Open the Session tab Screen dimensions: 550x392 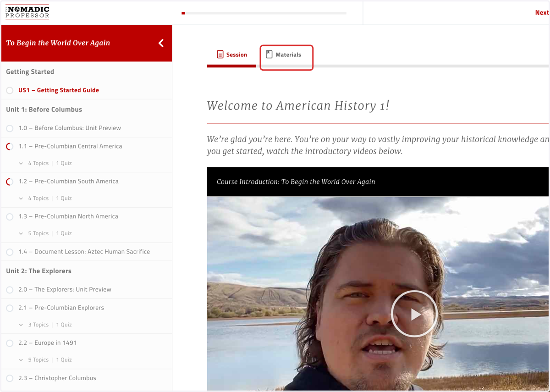(x=231, y=55)
